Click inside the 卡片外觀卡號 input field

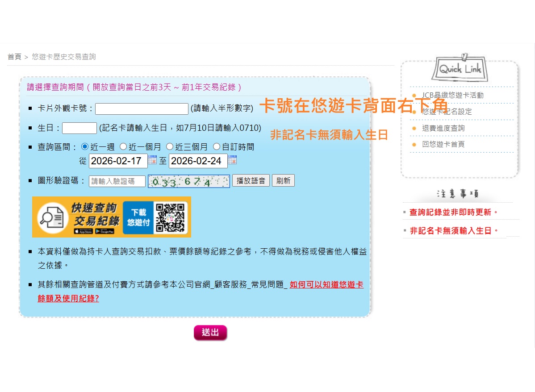pyautogui.click(x=141, y=108)
